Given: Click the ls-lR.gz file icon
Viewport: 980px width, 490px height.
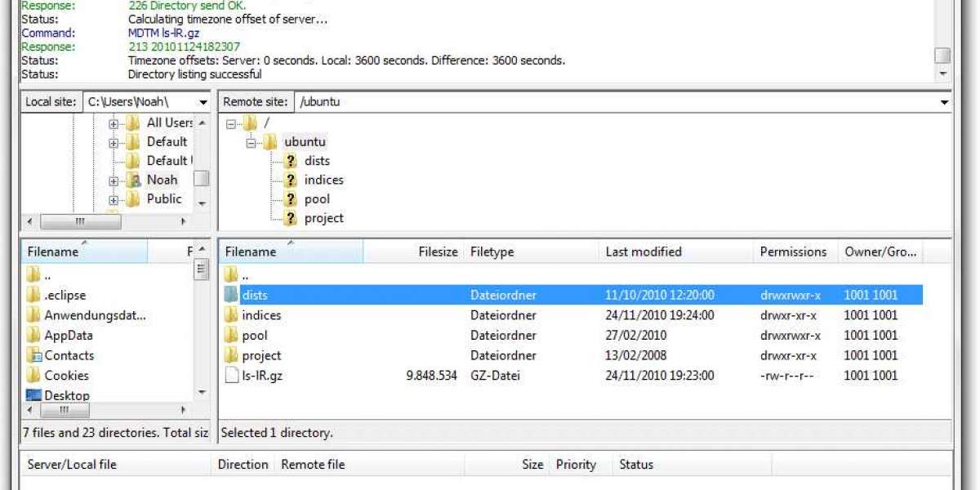Looking at the screenshot, I should [x=231, y=376].
